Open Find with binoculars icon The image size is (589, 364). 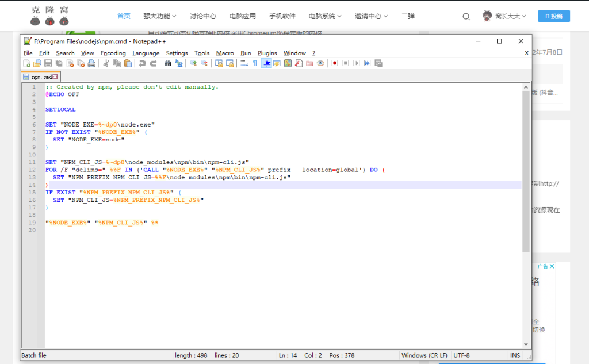pos(168,63)
